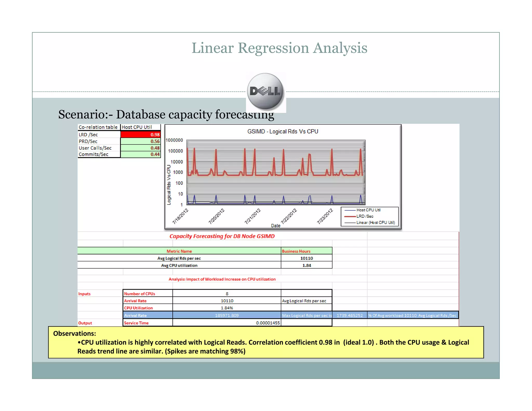532x411 pixels.
Task: Select the CPU Utilization 1.84% cell
Action: pos(227,308)
